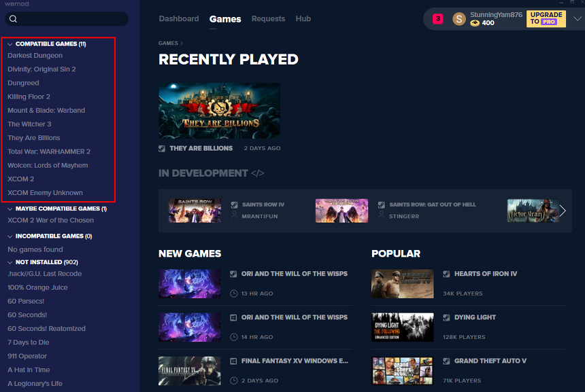Viewport: 585px width, 392px height.
Task: Click the clock icon next to 14 HR AGO
Action: point(234,337)
